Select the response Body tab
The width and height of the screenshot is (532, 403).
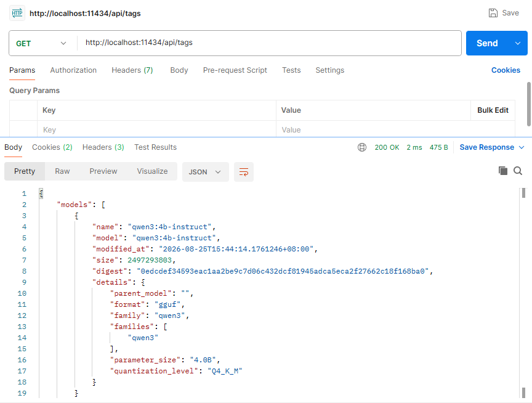point(13,147)
